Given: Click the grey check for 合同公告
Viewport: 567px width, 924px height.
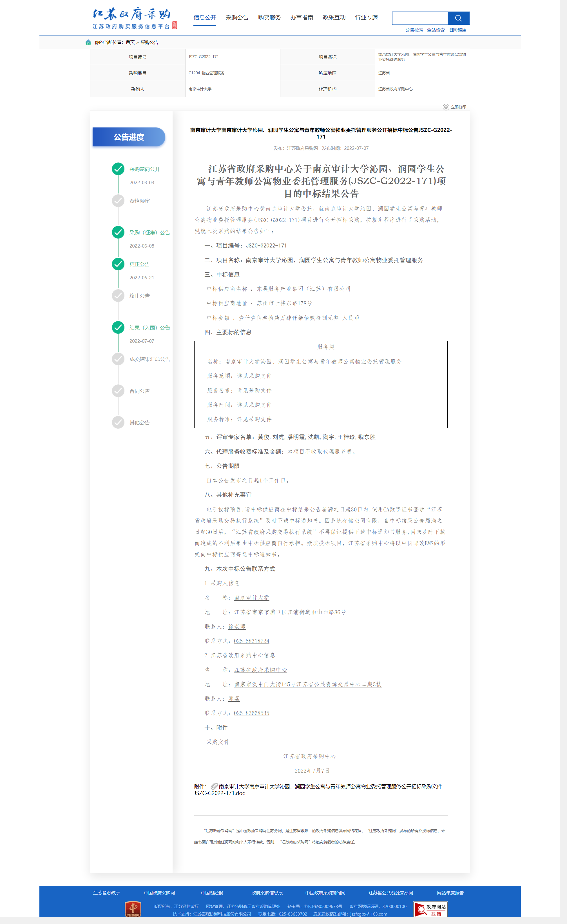Looking at the screenshot, I should (x=118, y=391).
